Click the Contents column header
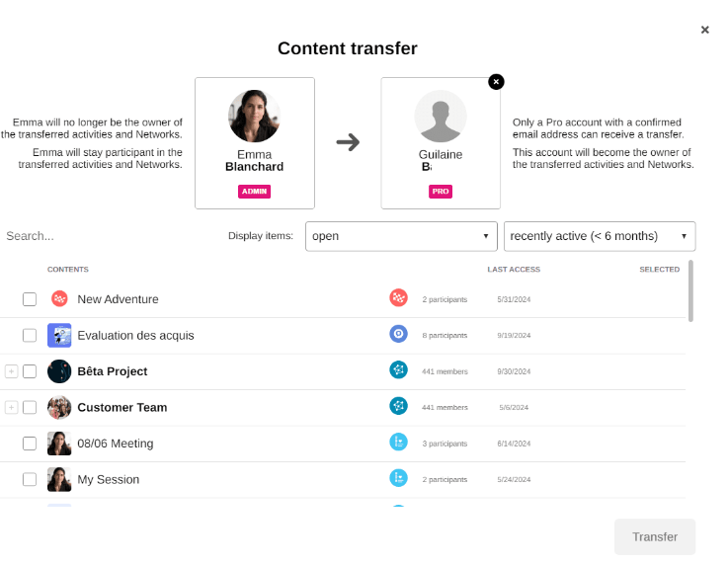This screenshot has width=728, height=566. click(x=68, y=270)
